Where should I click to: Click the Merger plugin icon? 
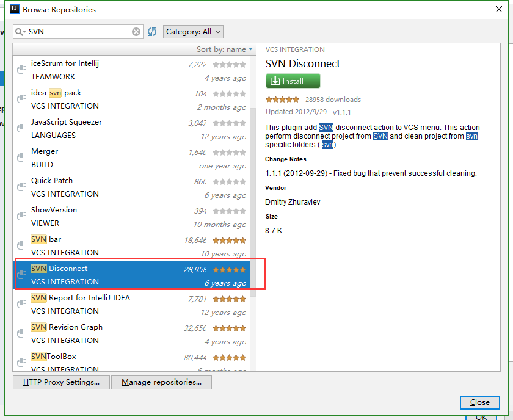pyautogui.click(x=20, y=157)
